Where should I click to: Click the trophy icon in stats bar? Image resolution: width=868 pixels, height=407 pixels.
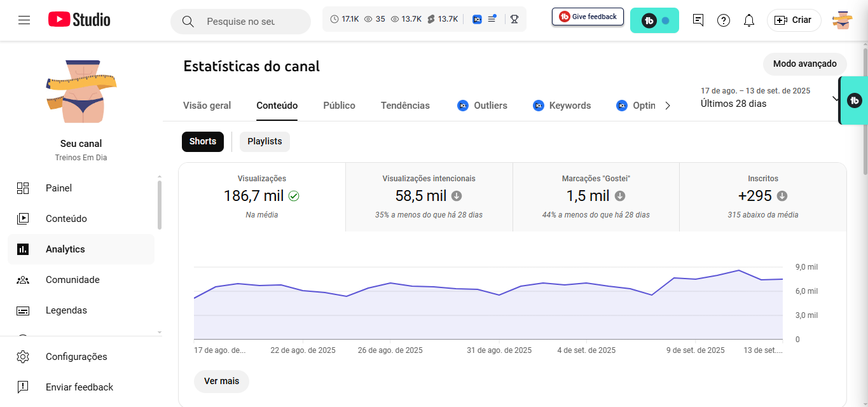click(514, 19)
